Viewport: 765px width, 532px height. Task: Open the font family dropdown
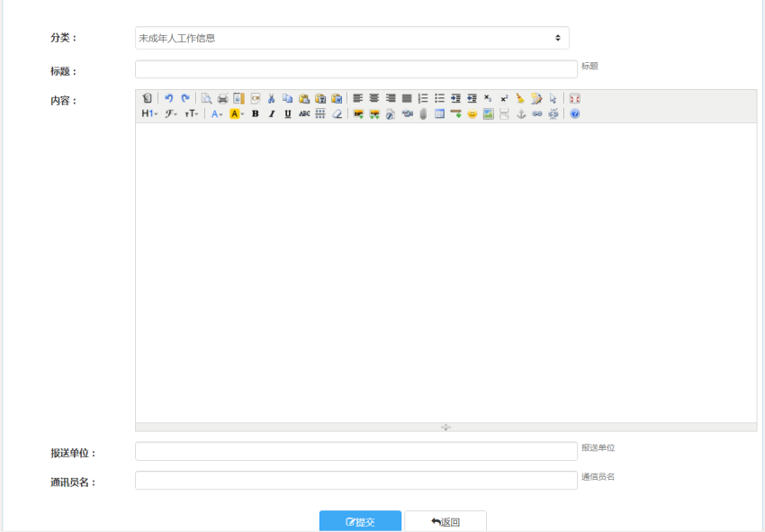click(x=171, y=113)
